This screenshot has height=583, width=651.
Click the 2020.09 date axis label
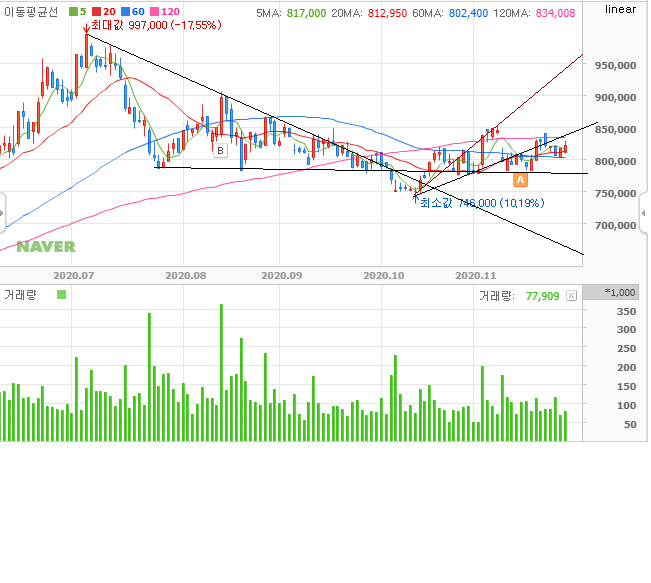pyautogui.click(x=281, y=276)
